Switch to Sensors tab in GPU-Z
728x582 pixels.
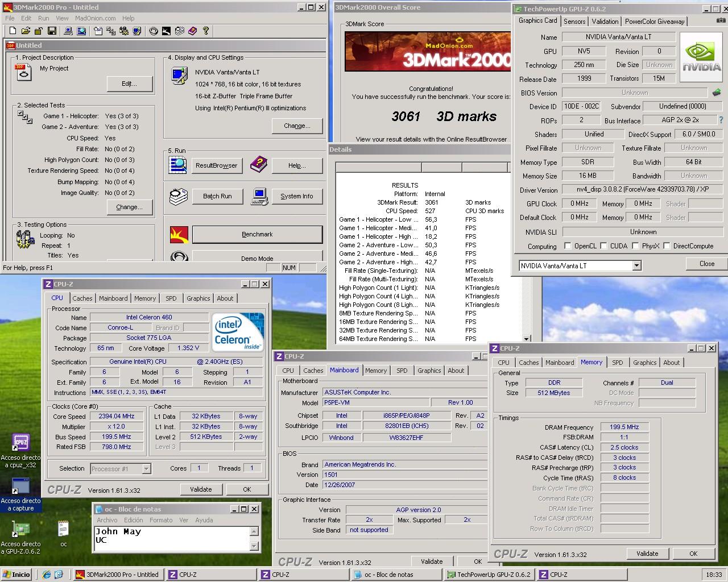(x=574, y=21)
